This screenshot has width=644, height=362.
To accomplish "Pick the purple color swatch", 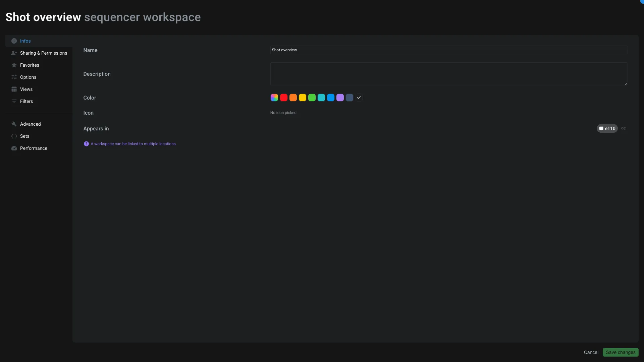I will pos(340,98).
